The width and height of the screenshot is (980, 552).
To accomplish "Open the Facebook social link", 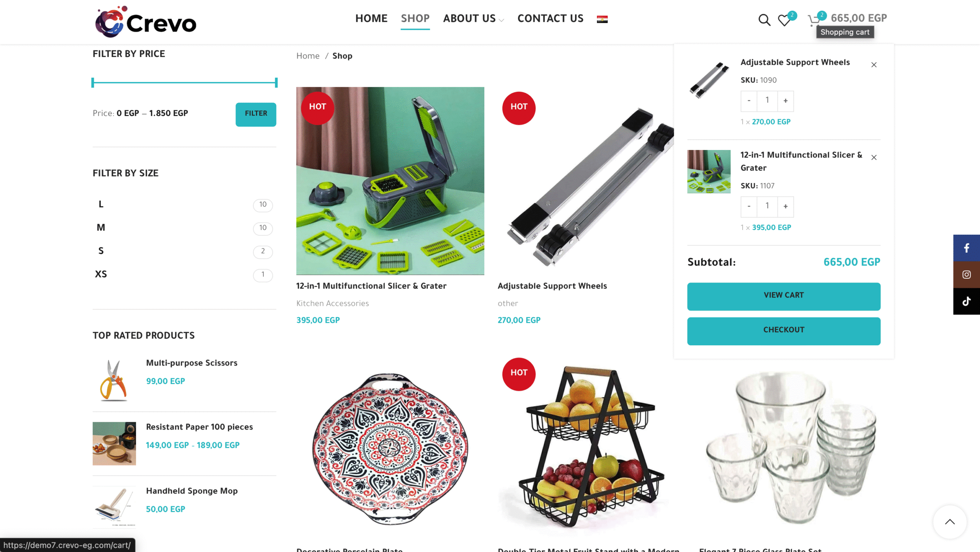I will [967, 248].
